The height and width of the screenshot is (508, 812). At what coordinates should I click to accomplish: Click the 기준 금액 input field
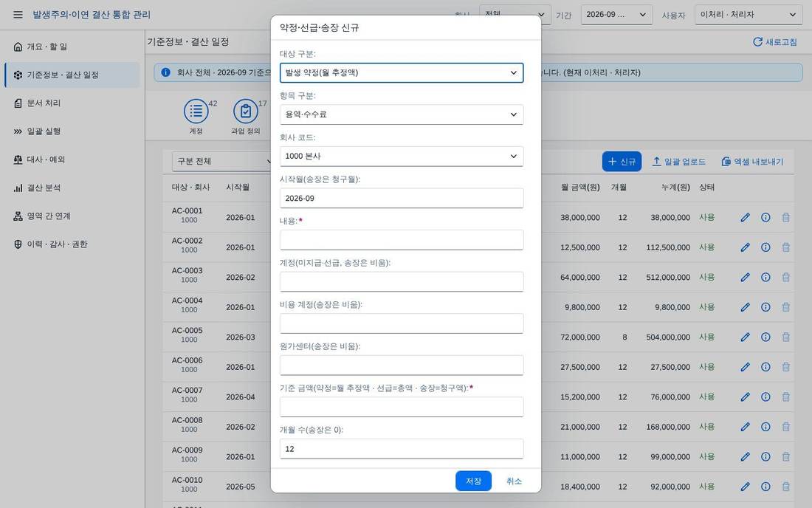[x=402, y=407]
